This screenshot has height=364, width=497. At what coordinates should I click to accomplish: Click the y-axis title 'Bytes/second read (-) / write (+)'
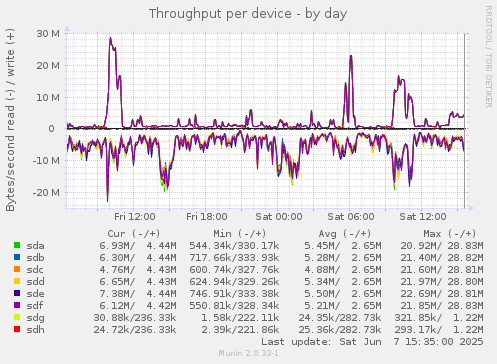pyautogui.click(x=10, y=120)
